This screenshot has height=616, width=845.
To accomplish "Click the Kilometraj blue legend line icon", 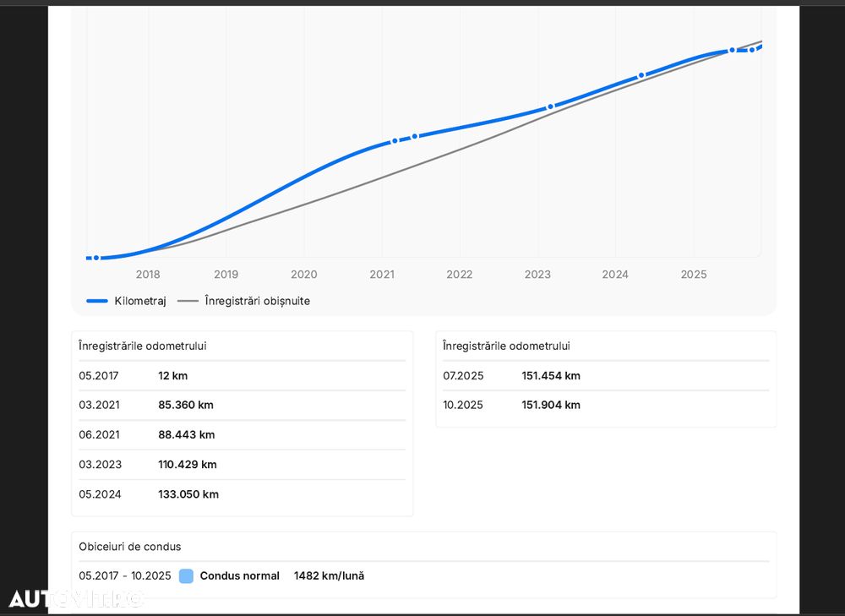I will click(x=97, y=301).
